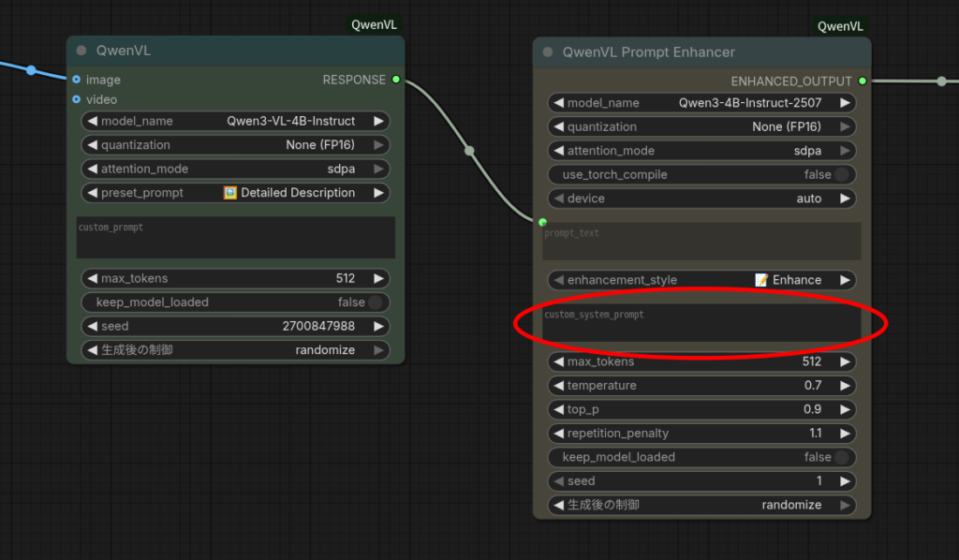Click collapse dot on QwenVL Prompt Enhancer
The image size is (959, 560).
tap(548, 52)
